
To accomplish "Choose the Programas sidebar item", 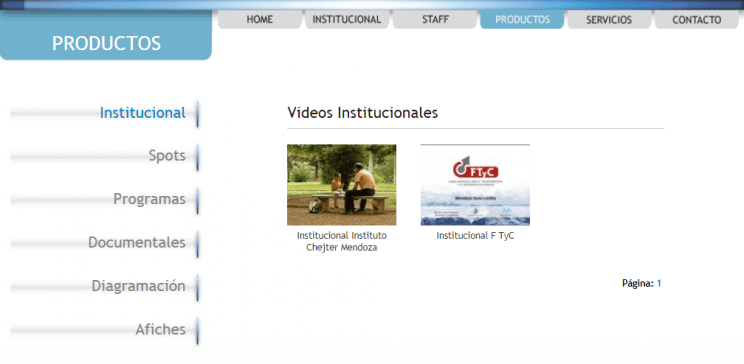I will [x=149, y=199].
